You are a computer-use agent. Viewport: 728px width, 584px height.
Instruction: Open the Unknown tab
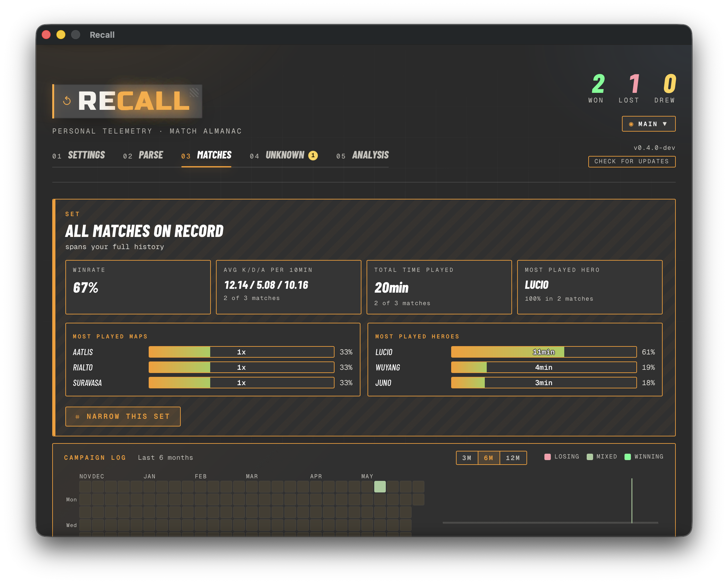(x=284, y=155)
